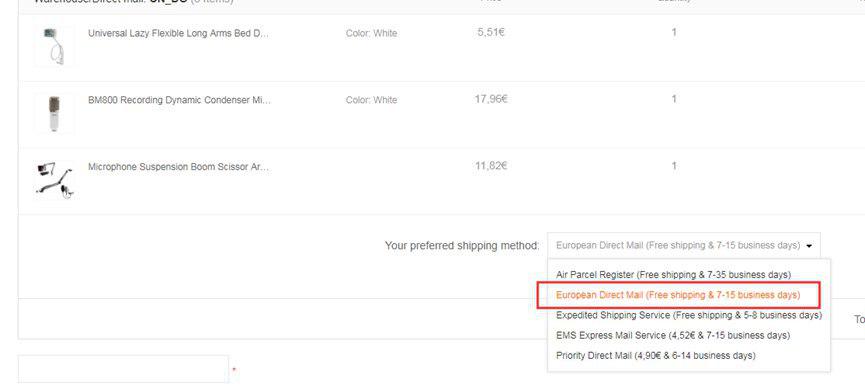
Task: Click the 5,51€ price of first item
Action: coord(491,32)
